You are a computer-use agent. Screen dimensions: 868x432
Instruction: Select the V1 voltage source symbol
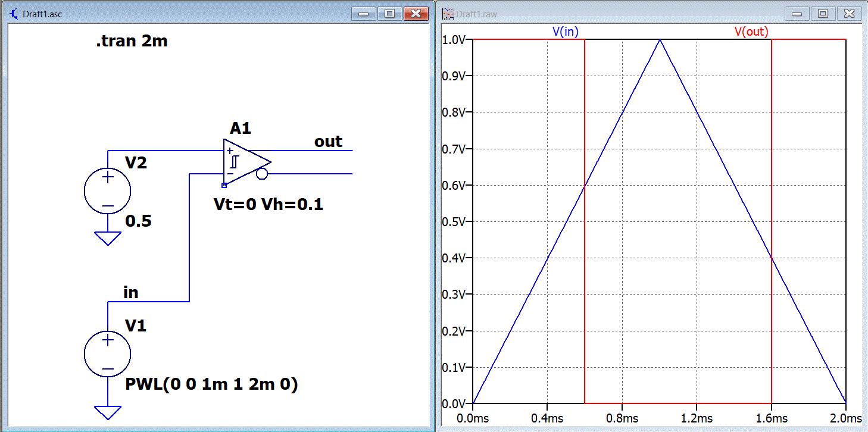pos(108,355)
